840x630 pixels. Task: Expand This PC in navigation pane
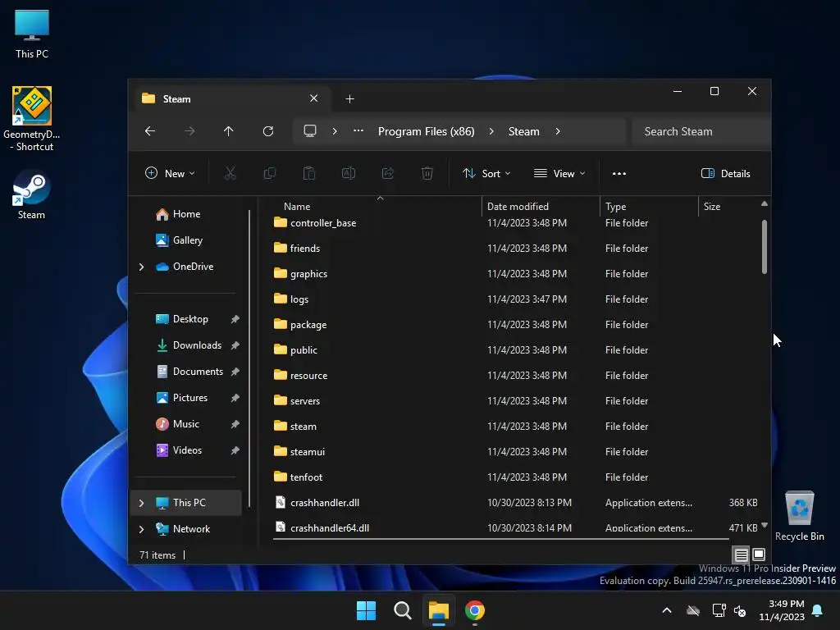pos(141,503)
